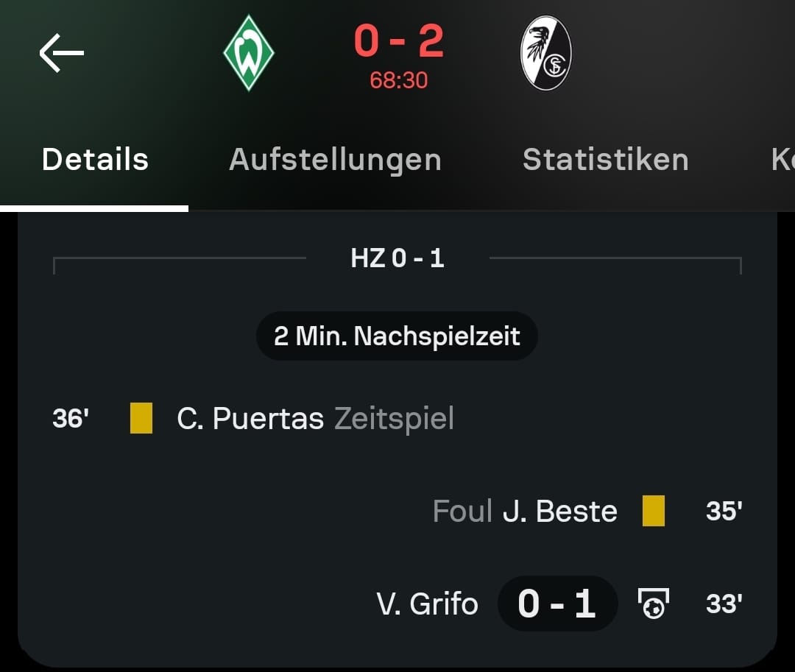
Task: Tap the back arrow icon
Action: pyautogui.click(x=62, y=53)
